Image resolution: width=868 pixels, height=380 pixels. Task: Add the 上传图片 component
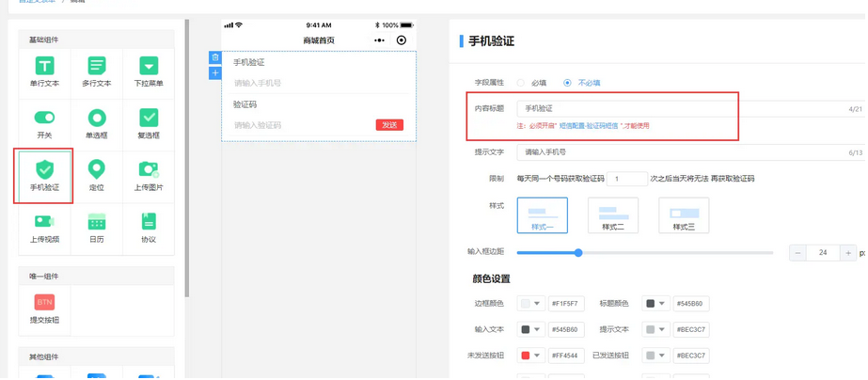149,170
